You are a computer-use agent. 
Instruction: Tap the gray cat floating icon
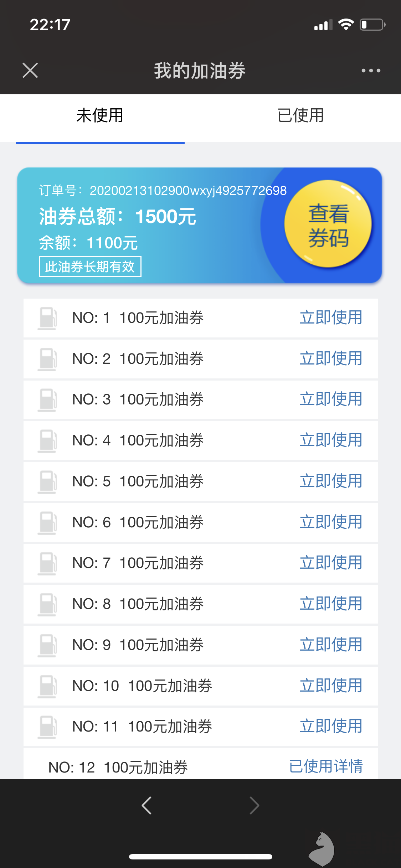coord(322,848)
